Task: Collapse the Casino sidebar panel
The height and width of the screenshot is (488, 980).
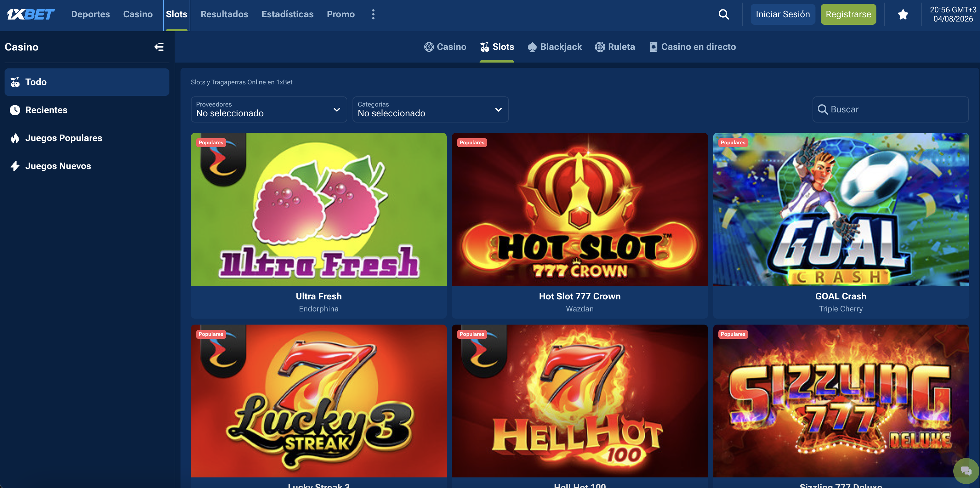Action: pyautogui.click(x=159, y=47)
